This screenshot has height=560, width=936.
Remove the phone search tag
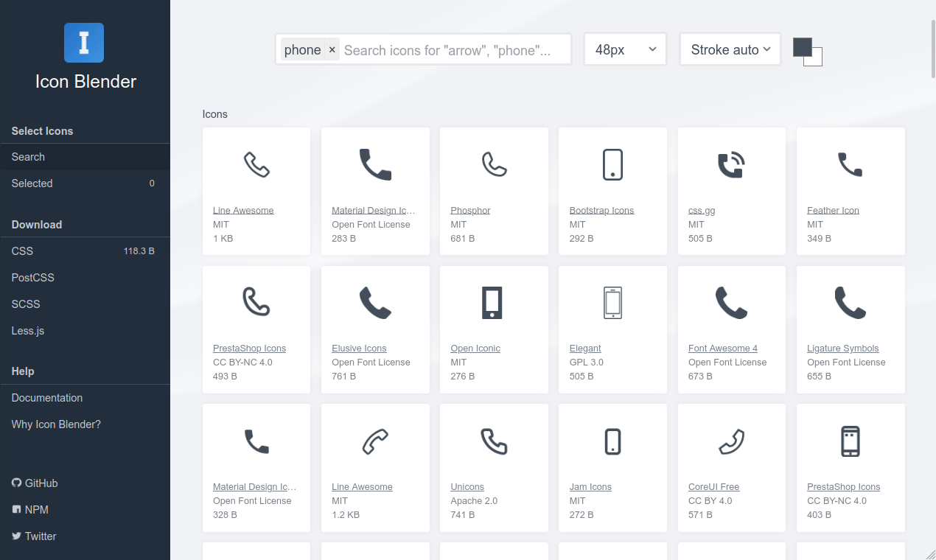[332, 49]
